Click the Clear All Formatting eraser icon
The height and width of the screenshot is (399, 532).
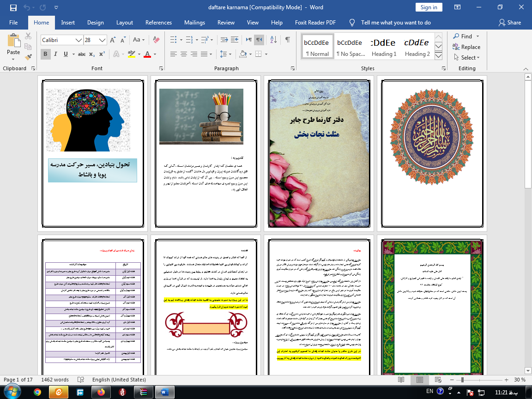pos(156,40)
